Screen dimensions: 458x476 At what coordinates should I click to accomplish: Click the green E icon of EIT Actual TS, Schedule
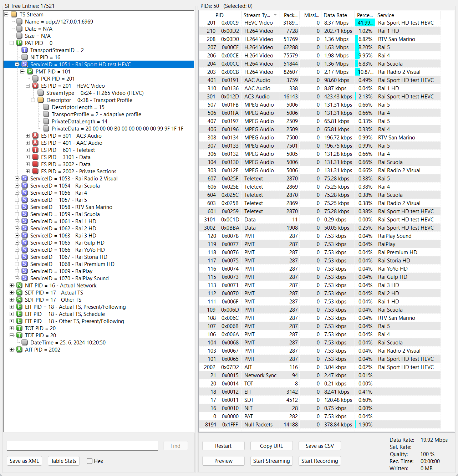pos(19,314)
